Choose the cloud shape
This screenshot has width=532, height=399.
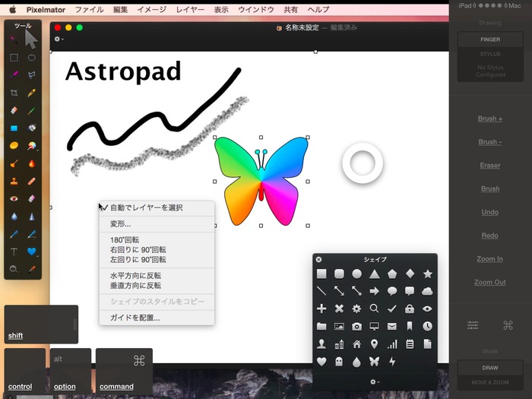click(x=427, y=291)
